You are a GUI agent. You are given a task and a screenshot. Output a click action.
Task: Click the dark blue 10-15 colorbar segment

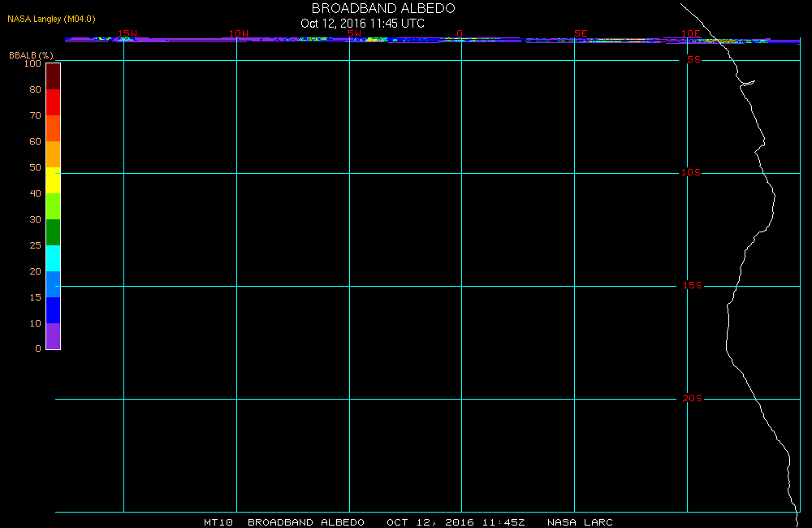[54, 309]
